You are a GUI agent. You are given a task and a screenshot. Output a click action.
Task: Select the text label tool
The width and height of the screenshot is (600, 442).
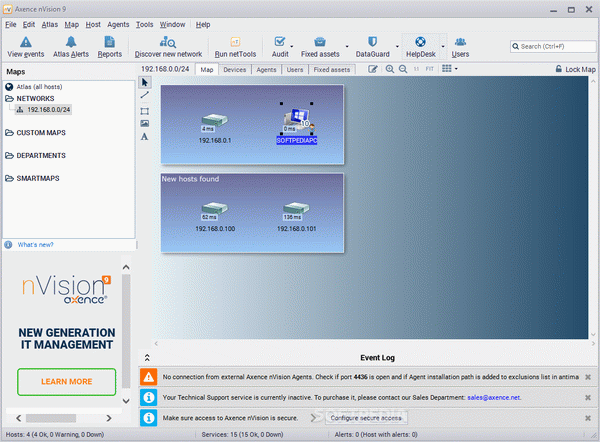click(x=144, y=137)
